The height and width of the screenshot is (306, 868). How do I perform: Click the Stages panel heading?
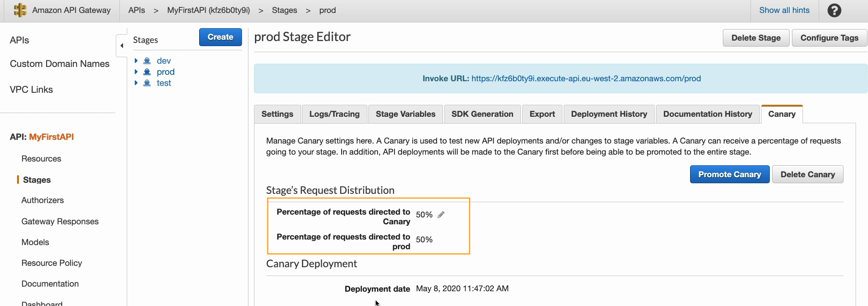[146, 40]
